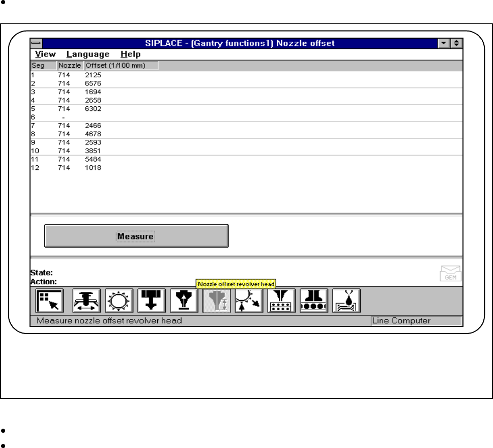The height and width of the screenshot is (448, 493).
Task: Click the GEM envelope icon
Action: click(451, 273)
